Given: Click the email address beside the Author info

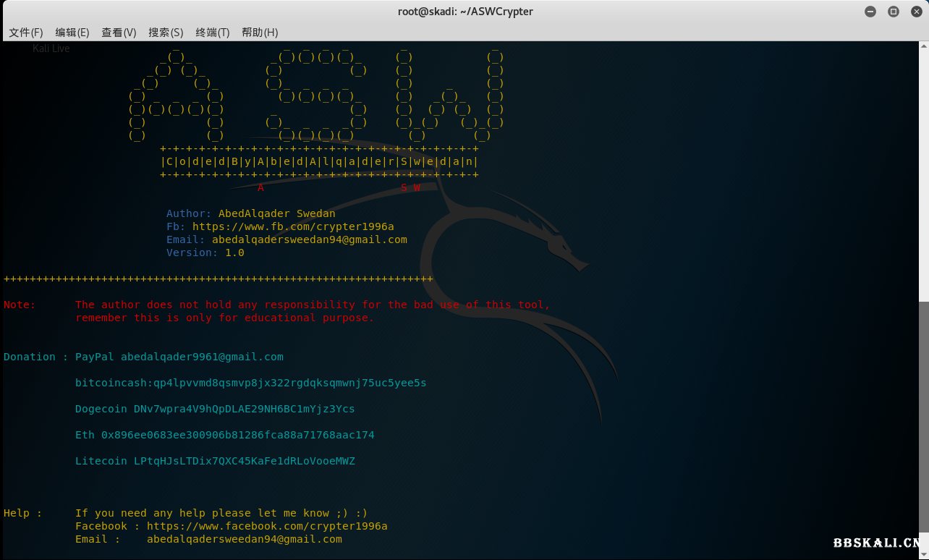Looking at the screenshot, I should click(309, 239).
